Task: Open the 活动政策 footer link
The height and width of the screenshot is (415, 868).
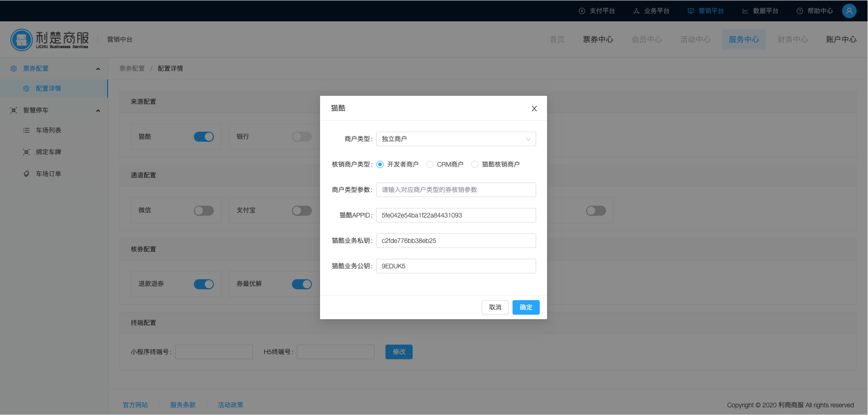Action: 231,405
